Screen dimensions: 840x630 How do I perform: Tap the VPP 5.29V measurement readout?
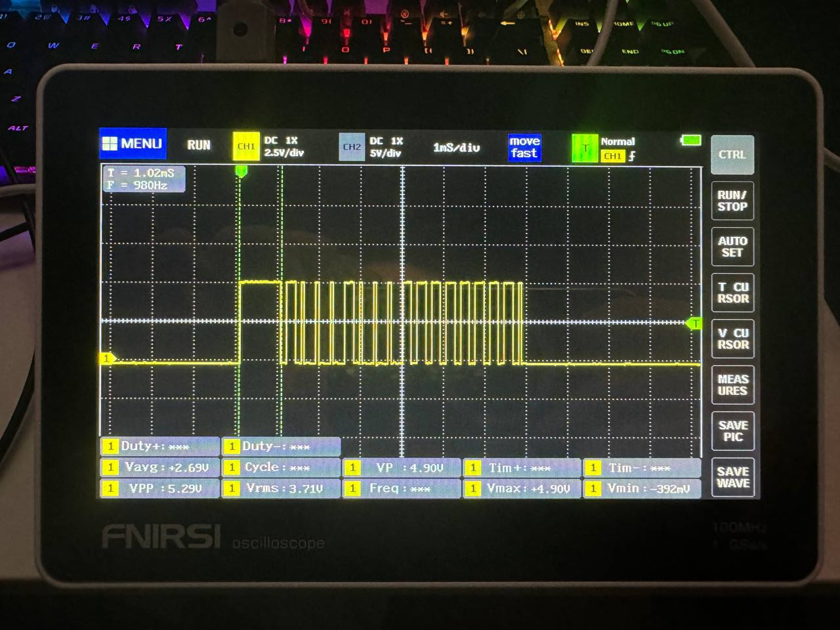pyautogui.click(x=159, y=488)
